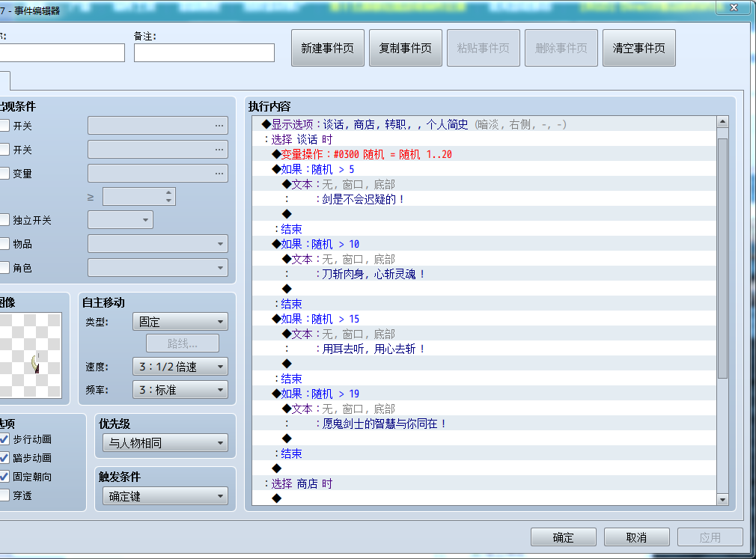Enable the 穿透 checkbox

coord(4,495)
